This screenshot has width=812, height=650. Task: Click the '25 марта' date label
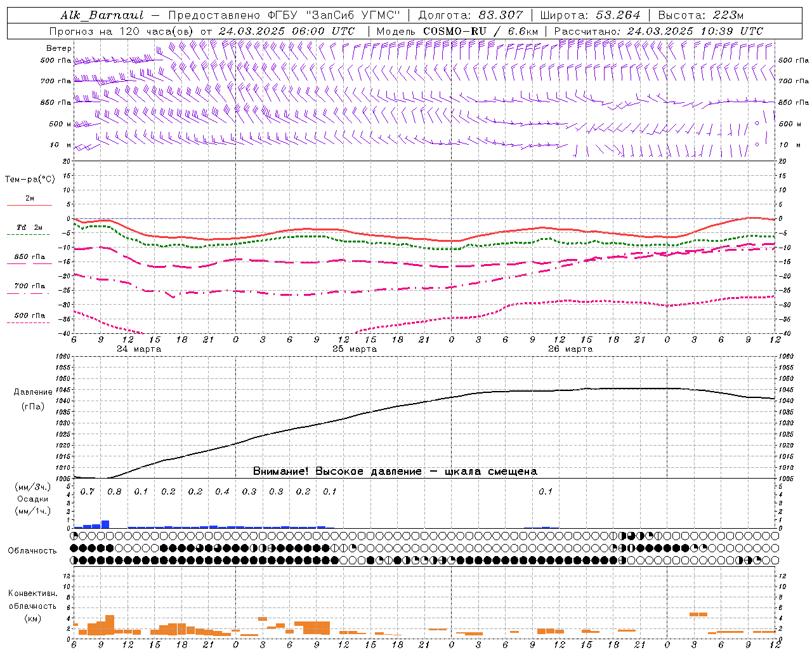coord(355,349)
